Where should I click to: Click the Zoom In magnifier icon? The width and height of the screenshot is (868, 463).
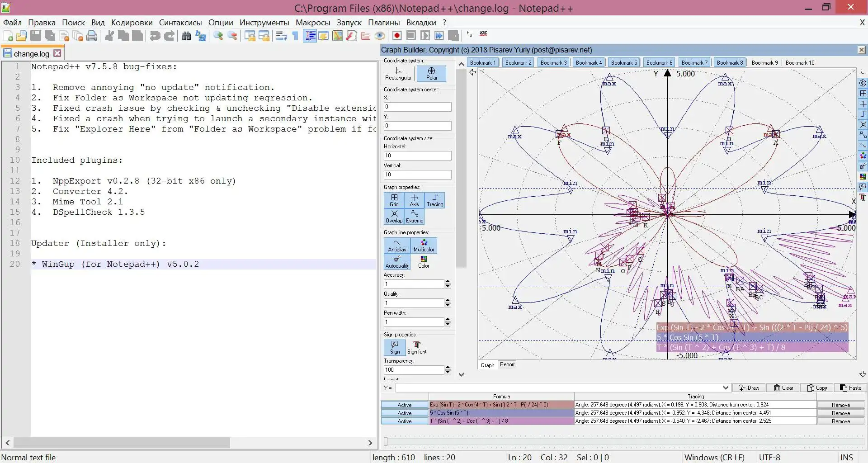coord(218,36)
